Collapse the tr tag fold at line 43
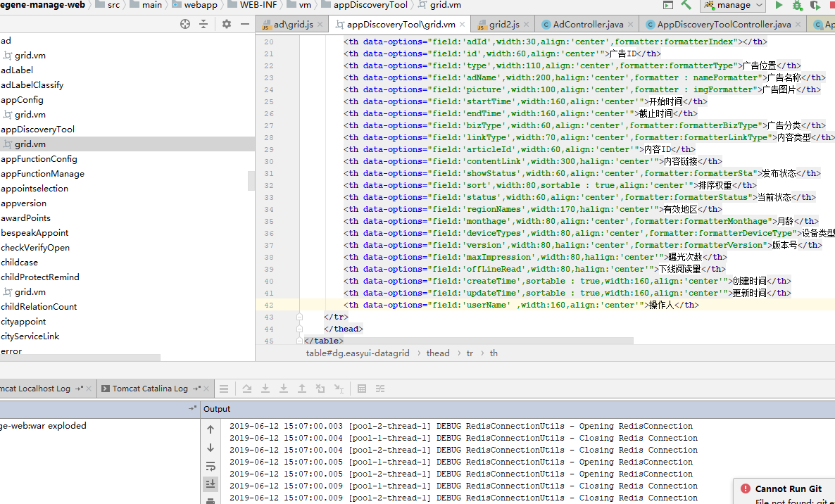Image resolution: width=835 pixels, height=504 pixels. (300, 317)
